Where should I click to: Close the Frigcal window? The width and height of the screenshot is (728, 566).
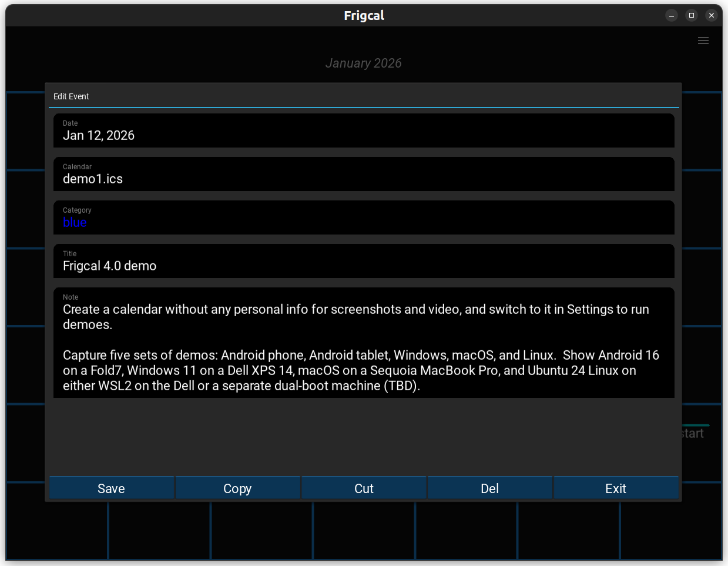coord(712,15)
